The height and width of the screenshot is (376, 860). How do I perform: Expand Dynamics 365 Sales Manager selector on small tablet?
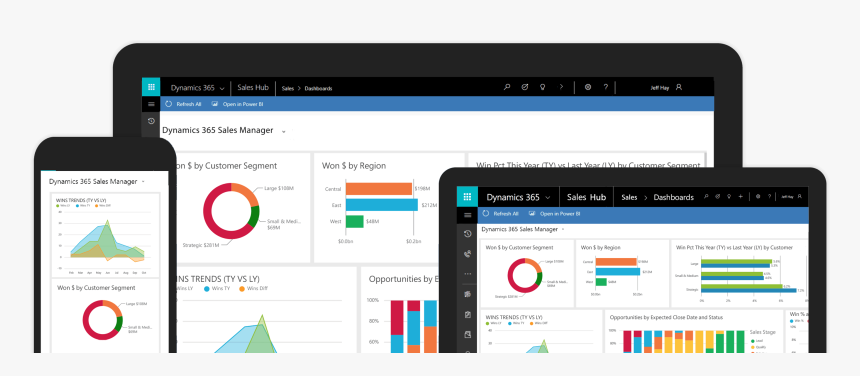tap(562, 229)
